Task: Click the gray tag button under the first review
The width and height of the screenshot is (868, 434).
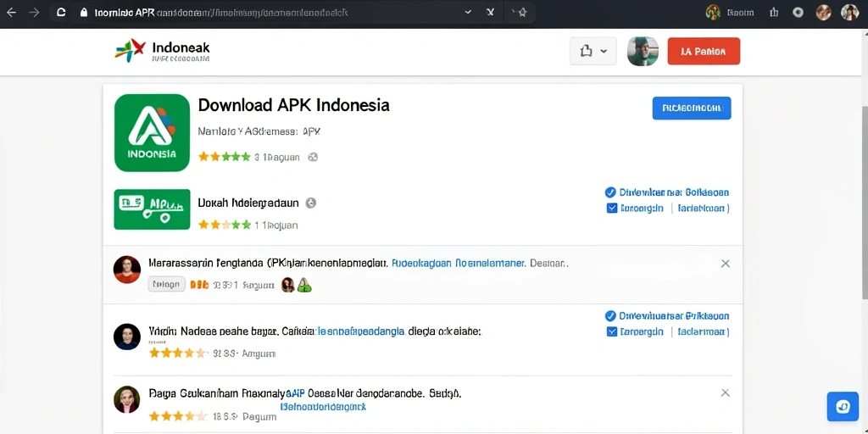Action: [x=167, y=285]
